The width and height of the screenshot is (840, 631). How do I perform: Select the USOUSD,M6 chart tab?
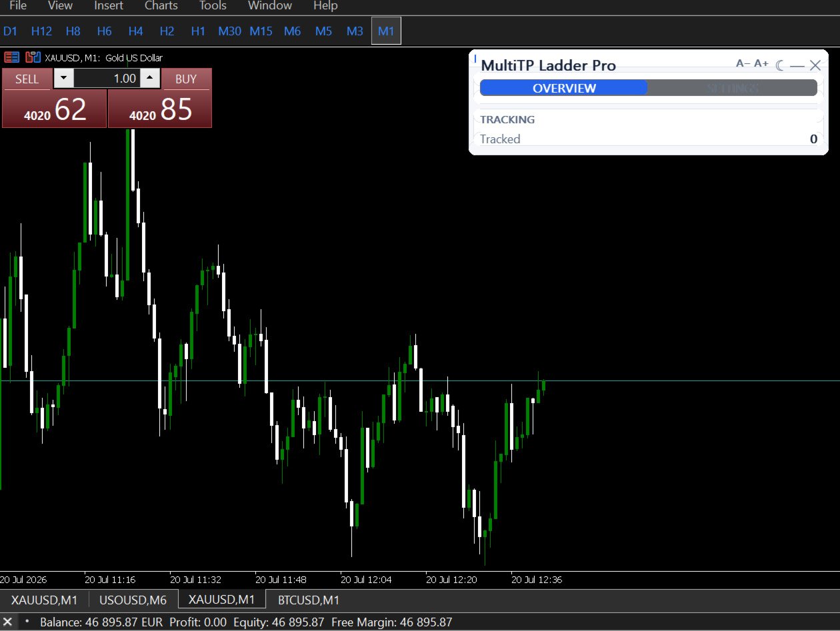[x=133, y=600]
